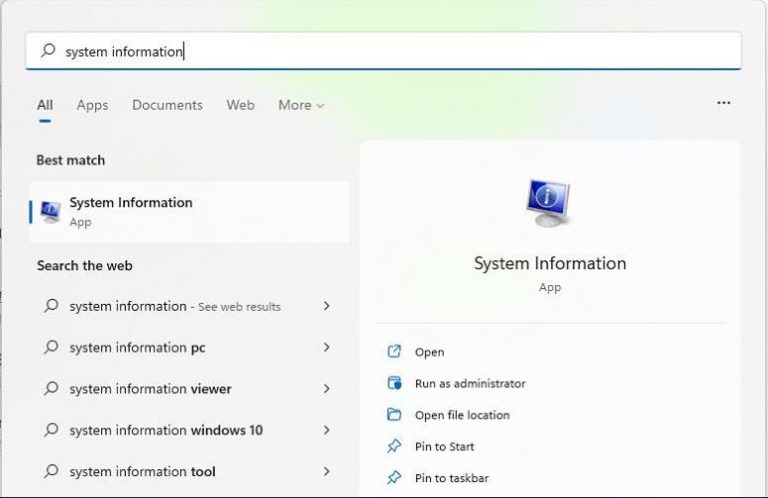This screenshot has height=498, width=768.
Task: Select 'system information - See web results' entry
Action: [x=174, y=306]
